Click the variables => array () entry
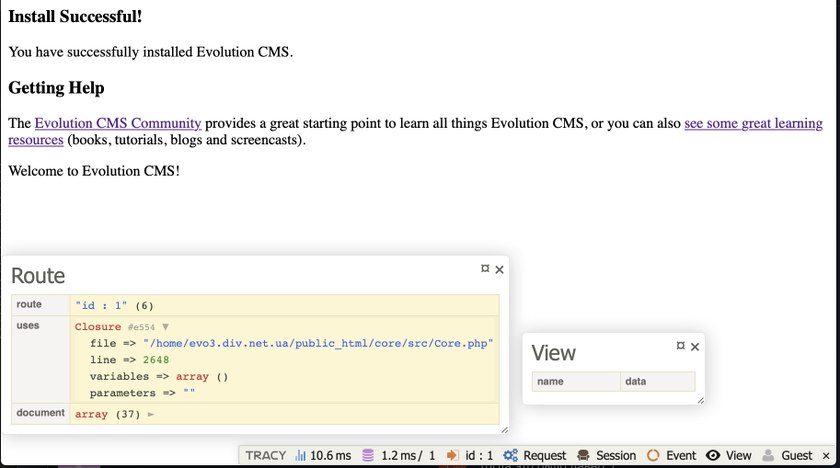This screenshot has height=468, width=840. click(159, 376)
